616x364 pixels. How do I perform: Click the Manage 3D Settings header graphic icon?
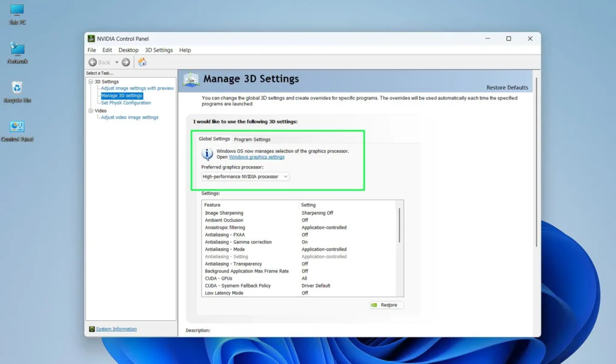click(x=192, y=79)
